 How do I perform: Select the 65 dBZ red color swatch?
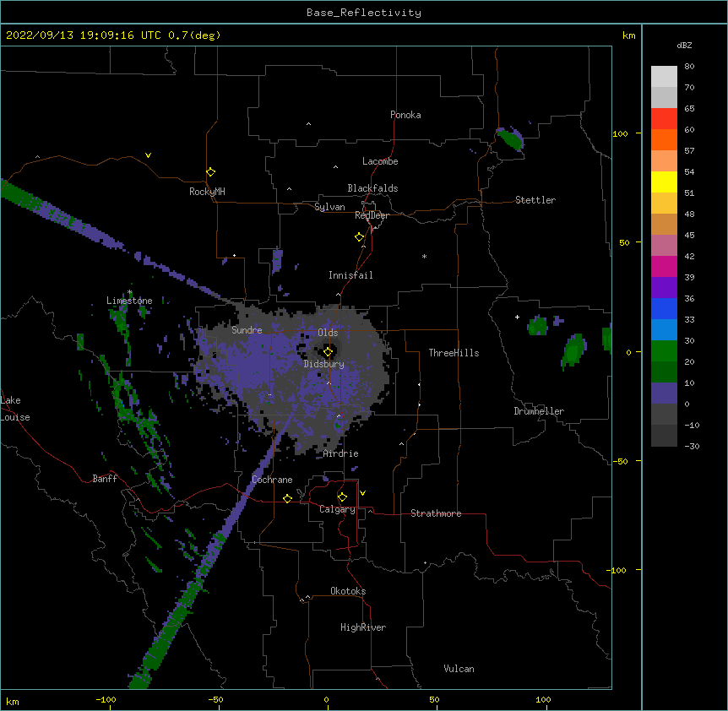664,119
